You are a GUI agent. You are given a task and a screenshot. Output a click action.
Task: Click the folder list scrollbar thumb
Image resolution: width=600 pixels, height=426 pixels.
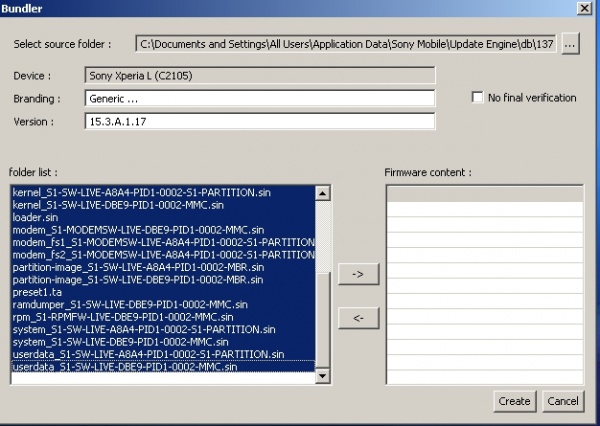pyautogui.click(x=322, y=320)
